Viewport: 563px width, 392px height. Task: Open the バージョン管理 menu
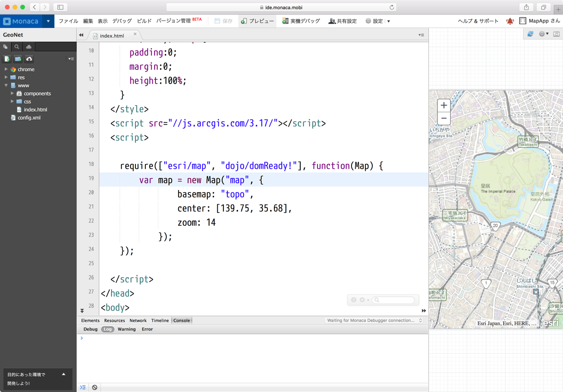(x=174, y=21)
